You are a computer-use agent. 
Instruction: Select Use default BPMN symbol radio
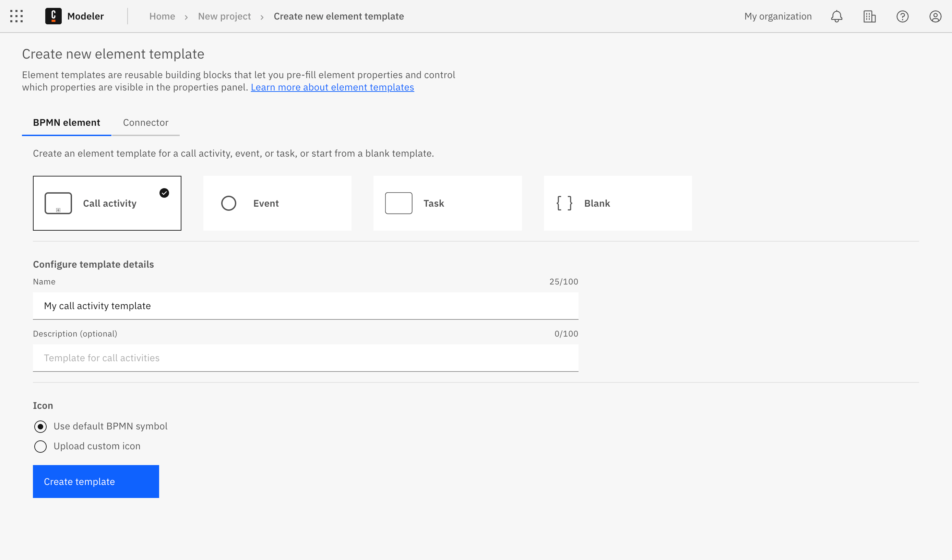[x=40, y=426]
